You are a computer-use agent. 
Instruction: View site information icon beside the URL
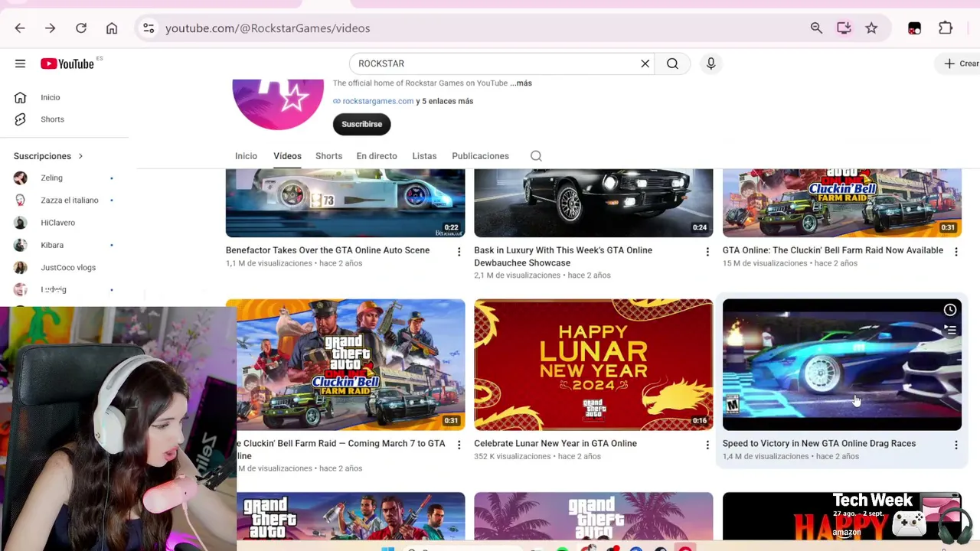(149, 28)
